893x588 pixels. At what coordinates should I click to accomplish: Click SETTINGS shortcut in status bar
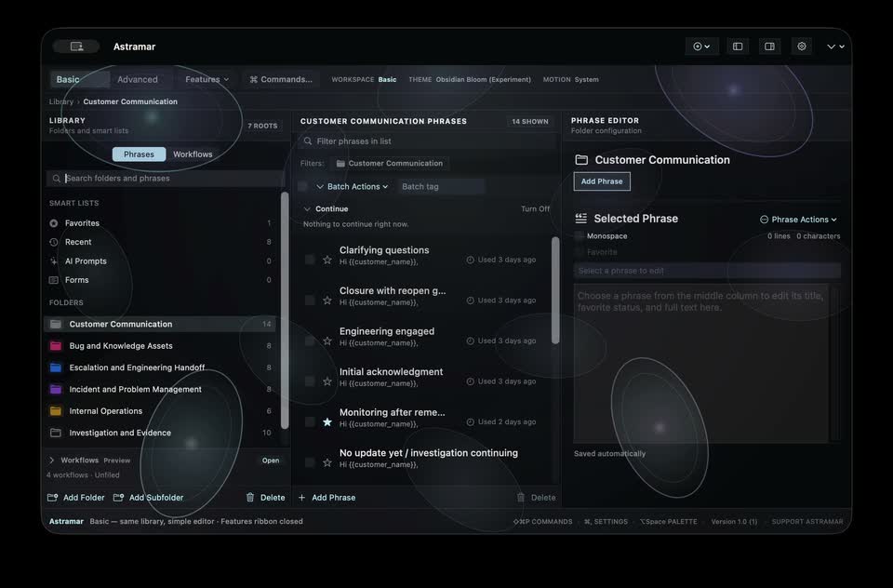click(x=606, y=521)
